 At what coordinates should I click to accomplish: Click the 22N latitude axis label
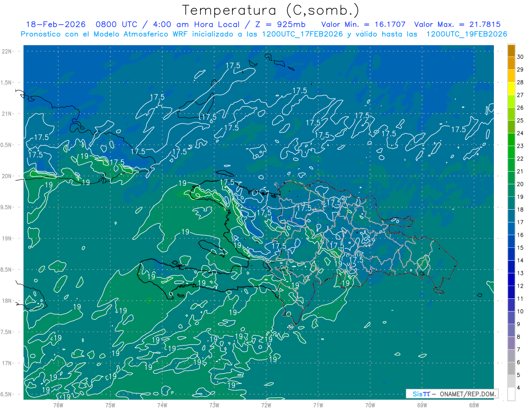[7, 51]
